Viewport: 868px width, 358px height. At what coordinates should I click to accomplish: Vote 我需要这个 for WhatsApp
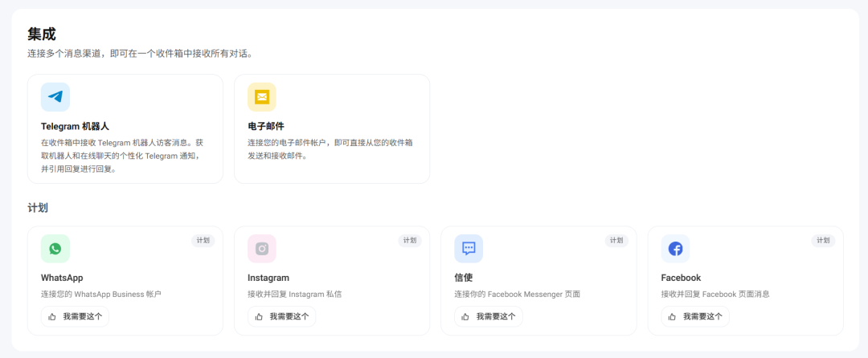tap(76, 316)
